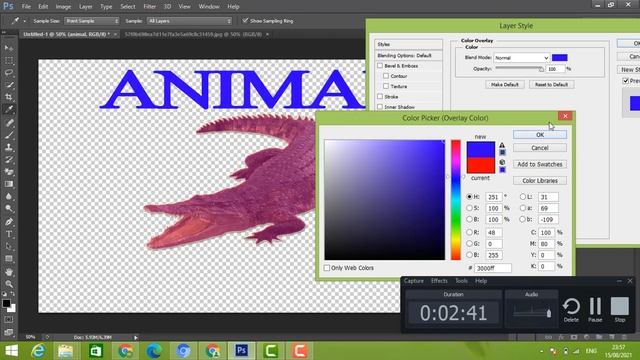640x360 pixels.
Task: Select the Eraser tool
Action: tap(9, 172)
